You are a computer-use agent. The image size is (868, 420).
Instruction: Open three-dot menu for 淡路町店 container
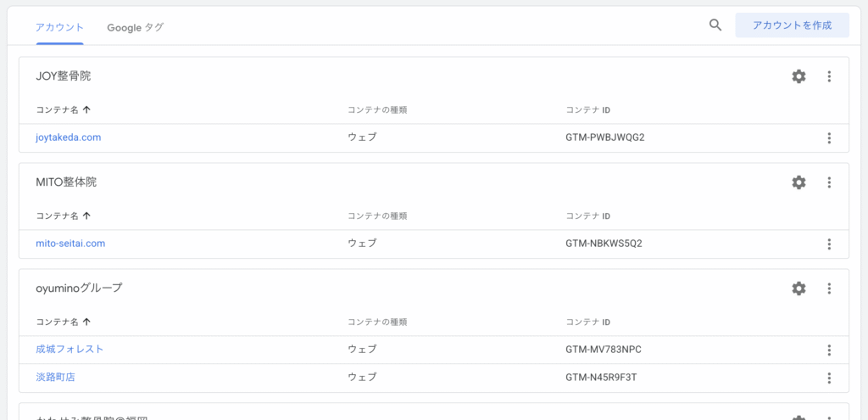tap(829, 378)
